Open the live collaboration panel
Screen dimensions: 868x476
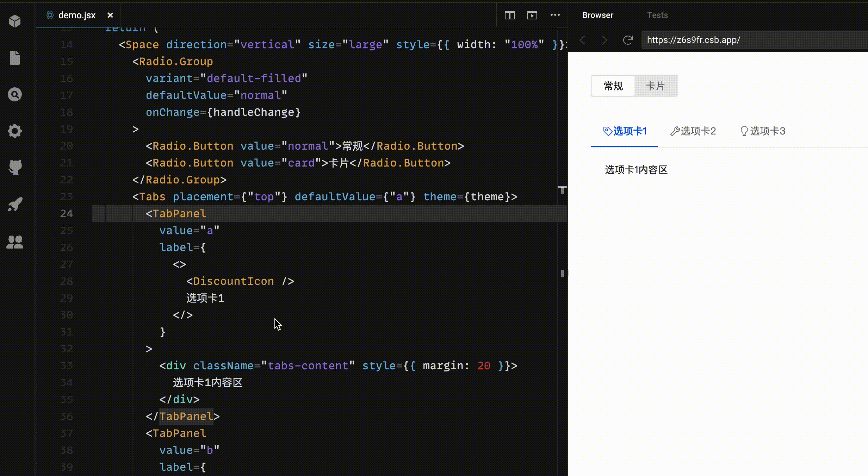tap(15, 242)
